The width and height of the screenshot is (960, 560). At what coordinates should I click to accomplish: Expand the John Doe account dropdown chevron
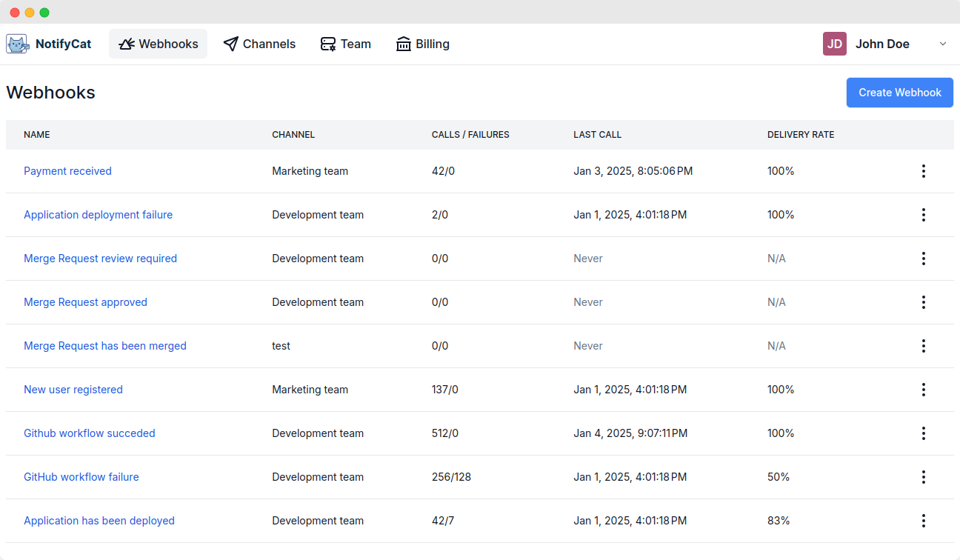click(x=943, y=44)
